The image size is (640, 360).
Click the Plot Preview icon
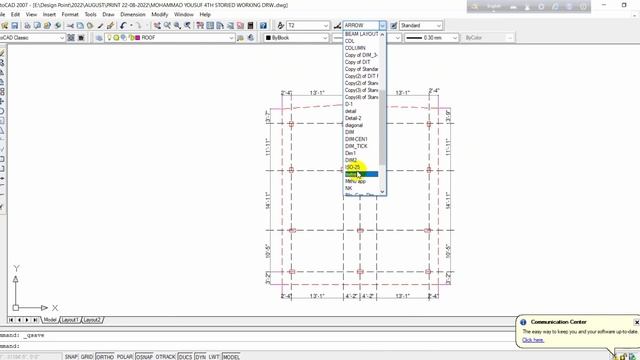pyautogui.click(x=37, y=26)
